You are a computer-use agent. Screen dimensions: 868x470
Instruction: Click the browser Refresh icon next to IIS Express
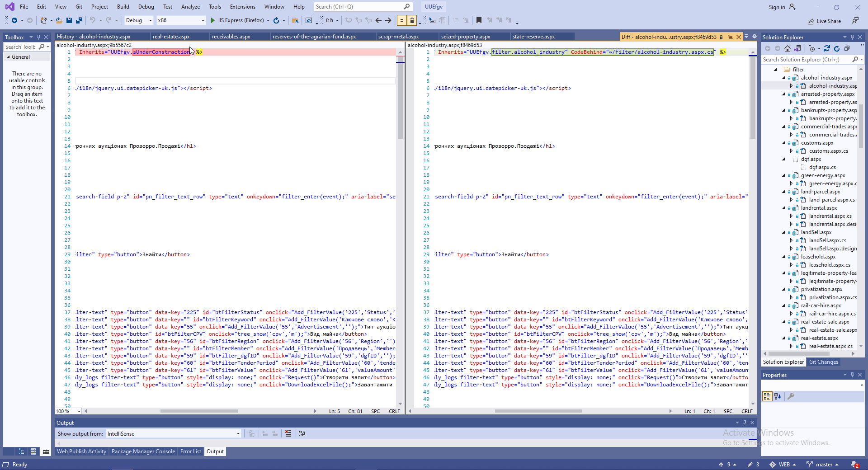click(x=276, y=20)
